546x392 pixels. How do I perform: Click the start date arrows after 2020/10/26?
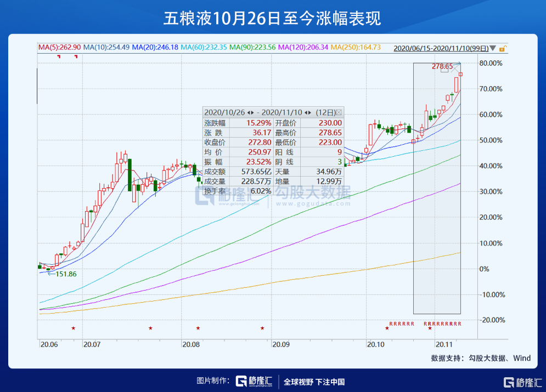[x=251, y=112]
